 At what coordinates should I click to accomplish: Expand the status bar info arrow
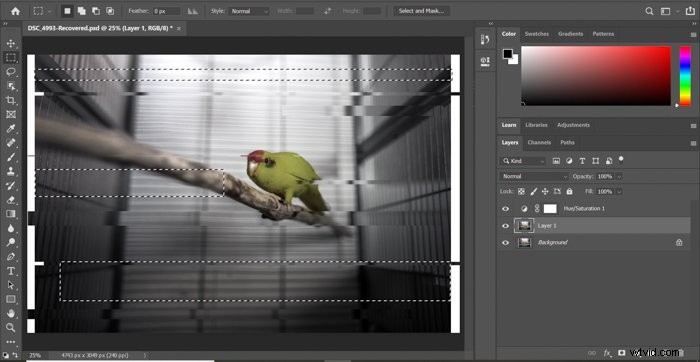(x=145, y=355)
